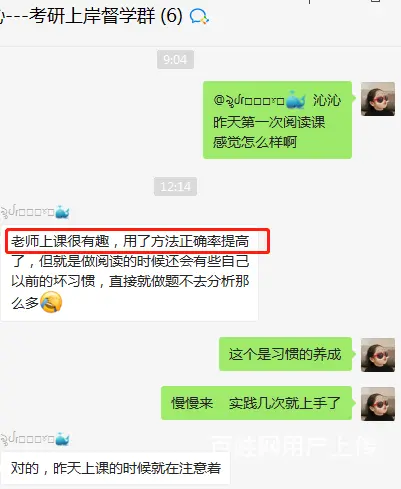
Task: Click the red-boxed text 老师上课很有趣
Action: (x=60, y=241)
